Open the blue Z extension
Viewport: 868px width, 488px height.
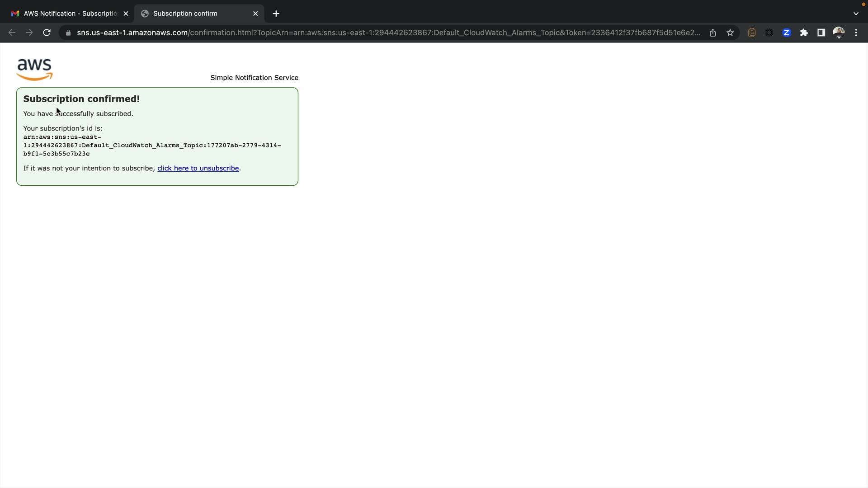(x=787, y=33)
